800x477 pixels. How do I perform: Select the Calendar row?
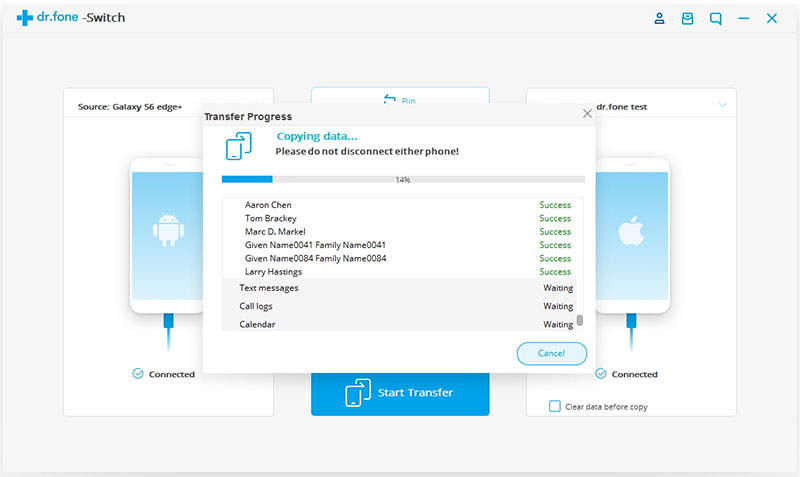399,324
